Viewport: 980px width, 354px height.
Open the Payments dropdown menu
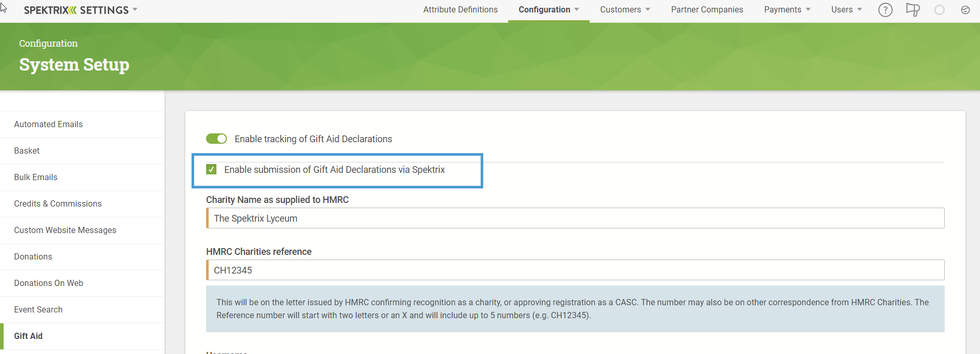pyautogui.click(x=787, y=10)
